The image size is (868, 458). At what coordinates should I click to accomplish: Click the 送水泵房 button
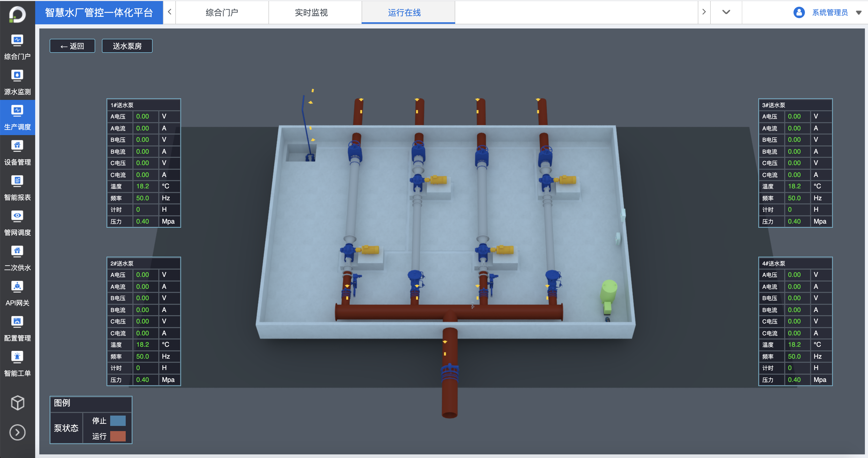[x=127, y=46]
